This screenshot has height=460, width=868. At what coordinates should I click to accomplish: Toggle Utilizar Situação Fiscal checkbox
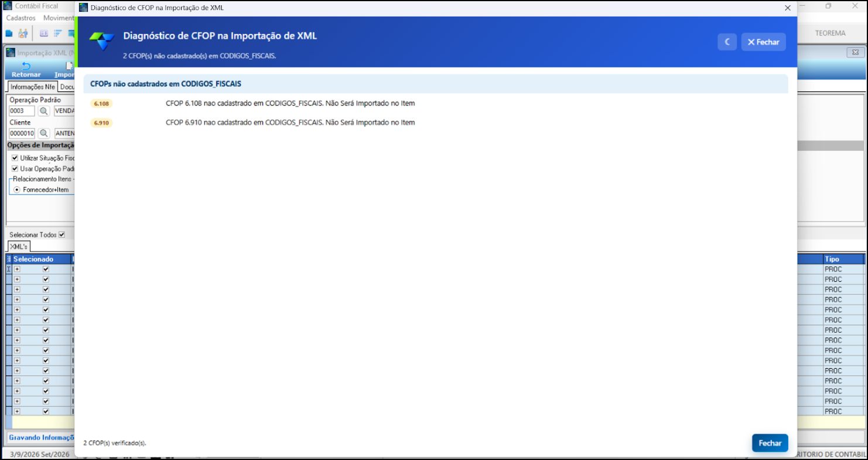click(15, 158)
